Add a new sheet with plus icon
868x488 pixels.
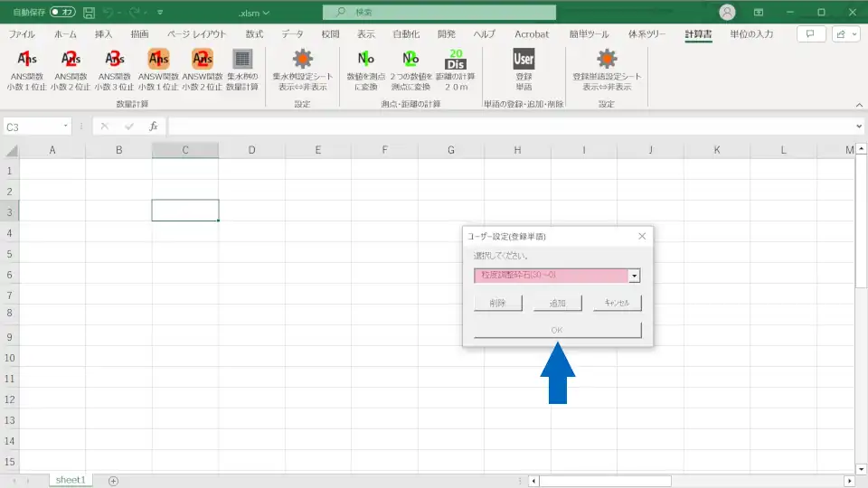pyautogui.click(x=114, y=481)
